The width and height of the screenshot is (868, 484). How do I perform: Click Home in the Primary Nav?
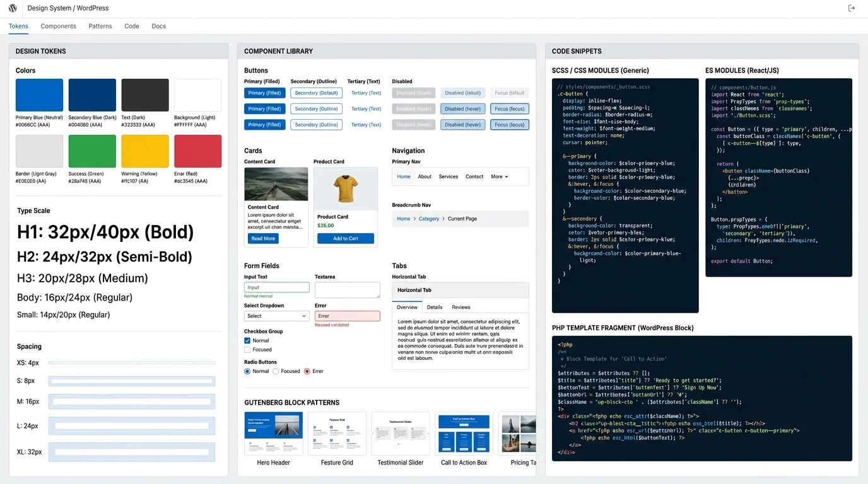(x=404, y=176)
